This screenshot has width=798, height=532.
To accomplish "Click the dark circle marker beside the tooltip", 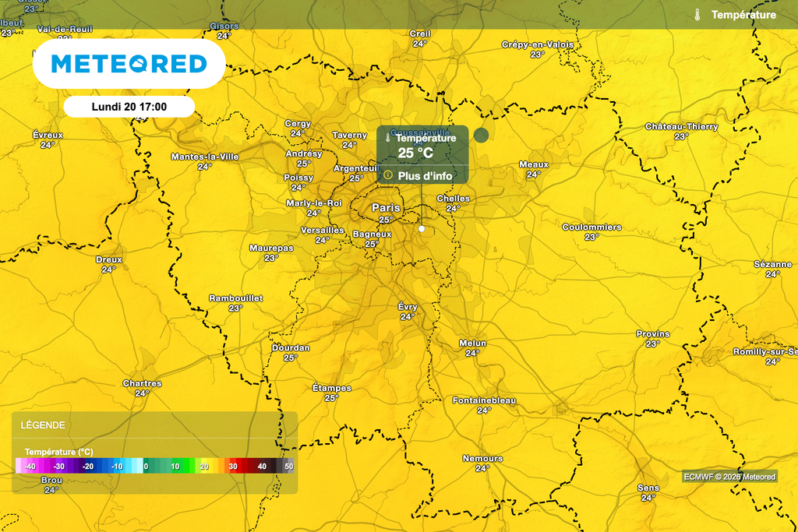I will (x=481, y=135).
